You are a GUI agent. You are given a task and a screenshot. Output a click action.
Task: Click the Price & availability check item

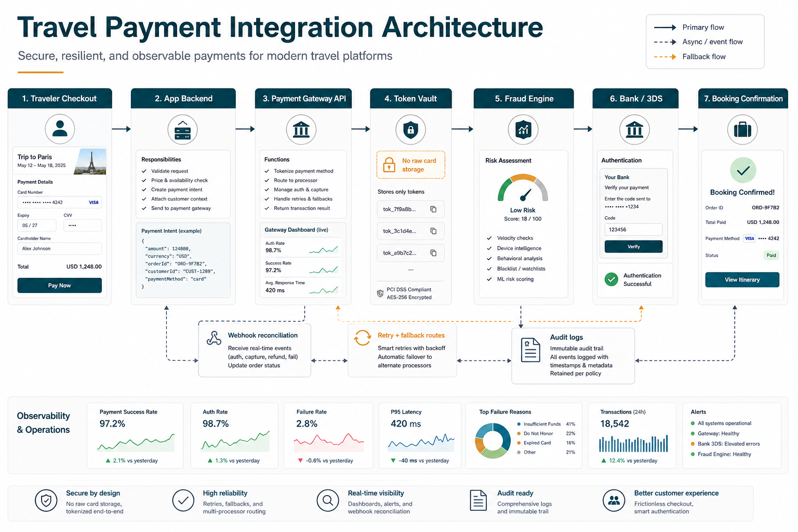point(175,180)
